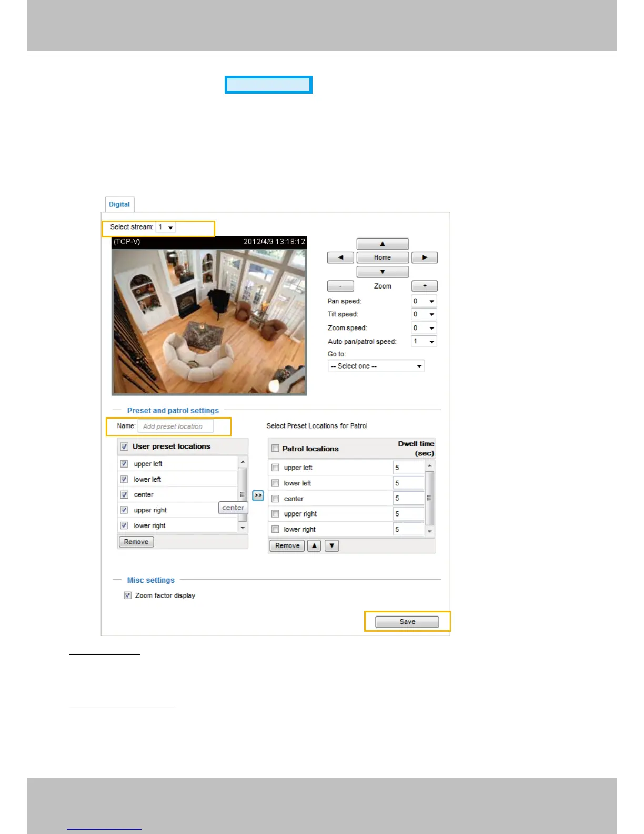Screen dimensions: 644x834
Task: Click the patrol locations list scrollbar thumb
Action: (429, 498)
